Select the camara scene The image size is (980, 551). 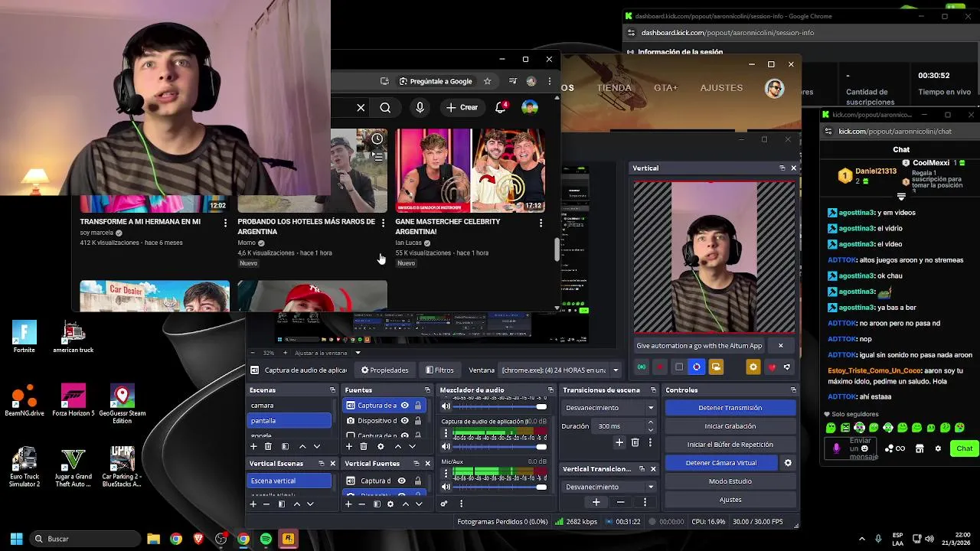pos(290,406)
